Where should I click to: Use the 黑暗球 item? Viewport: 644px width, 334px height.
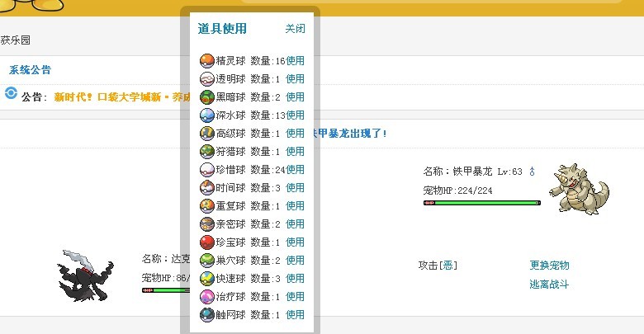[x=296, y=96]
